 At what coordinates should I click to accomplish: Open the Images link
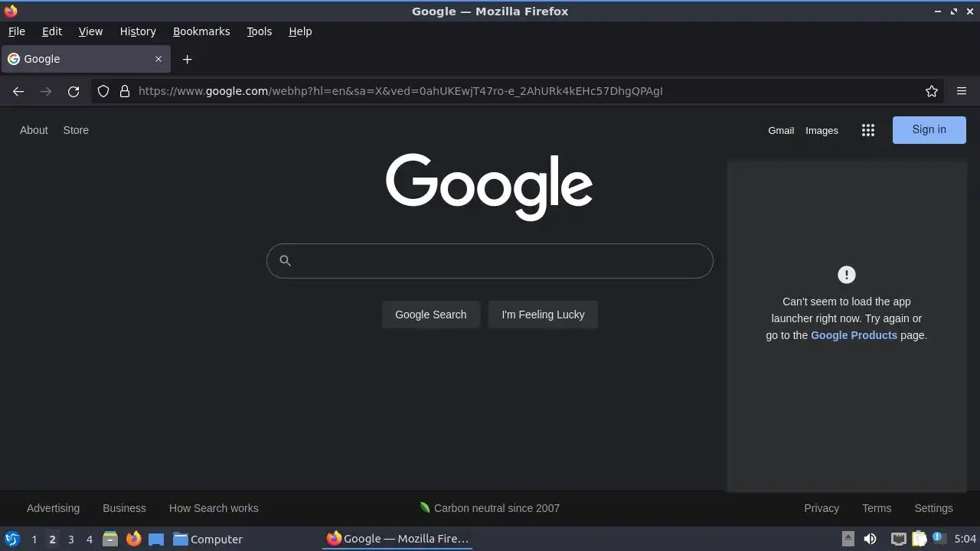[x=822, y=130]
